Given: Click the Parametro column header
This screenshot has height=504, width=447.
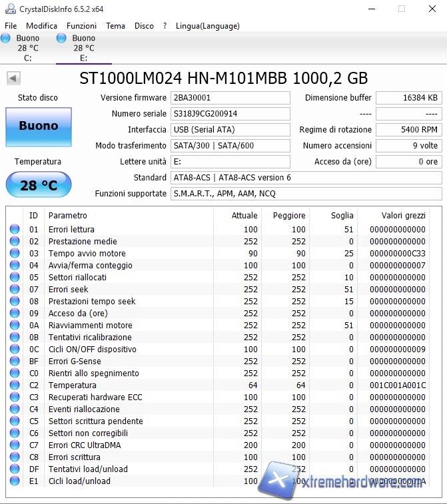Looking at the screenshot, I should (68, 215).
